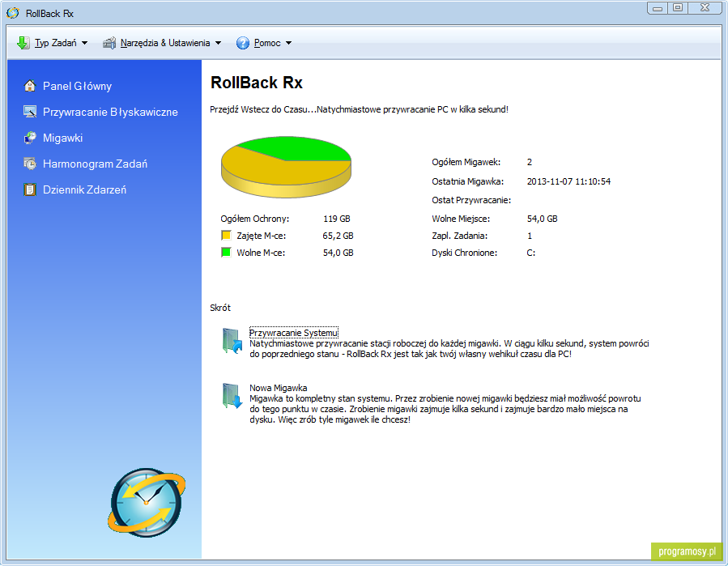728x566 pixels.
Task: Click the Nowa Migawka shortcut icon
Action: [x=232, y=396]
